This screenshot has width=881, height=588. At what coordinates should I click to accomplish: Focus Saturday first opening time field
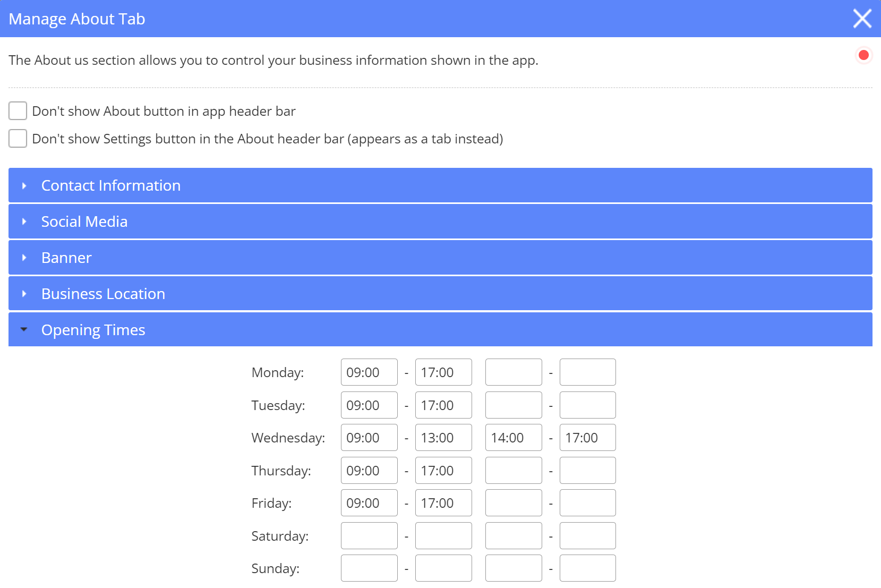coord(369,536)
